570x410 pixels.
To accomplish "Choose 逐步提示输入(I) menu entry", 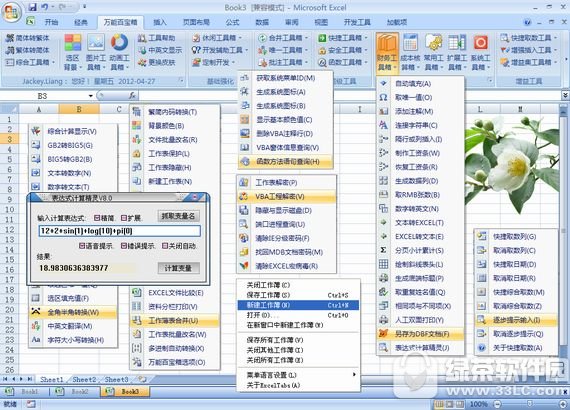I will click(x=516, y=320).
